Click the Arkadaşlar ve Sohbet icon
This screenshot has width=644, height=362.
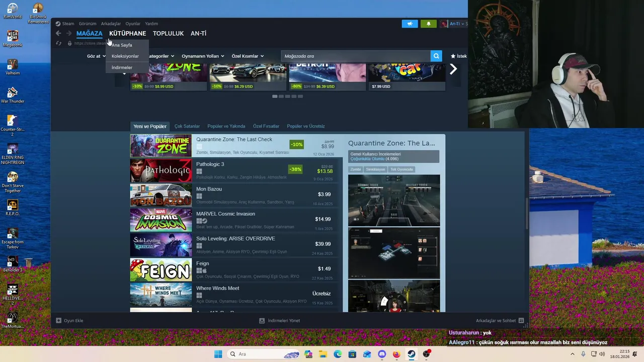(x=521, y=320)
